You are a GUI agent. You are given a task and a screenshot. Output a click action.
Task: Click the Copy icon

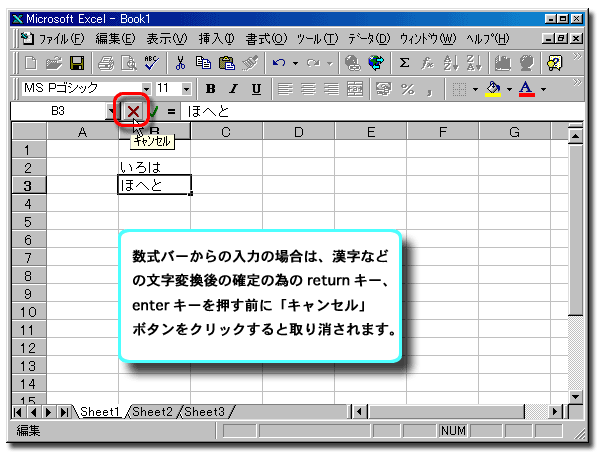[203, 63]
